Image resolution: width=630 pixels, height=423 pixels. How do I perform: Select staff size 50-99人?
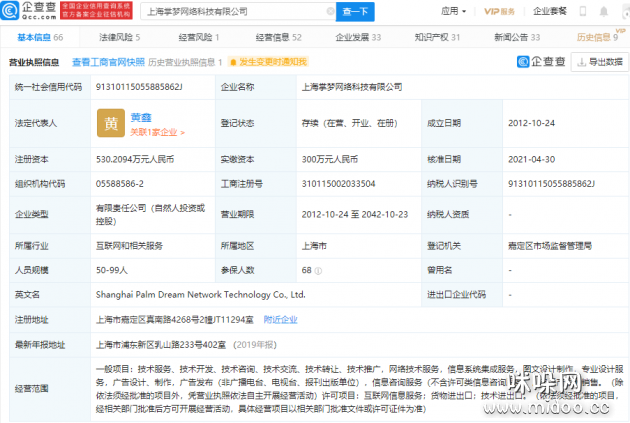tap(112, 270)
